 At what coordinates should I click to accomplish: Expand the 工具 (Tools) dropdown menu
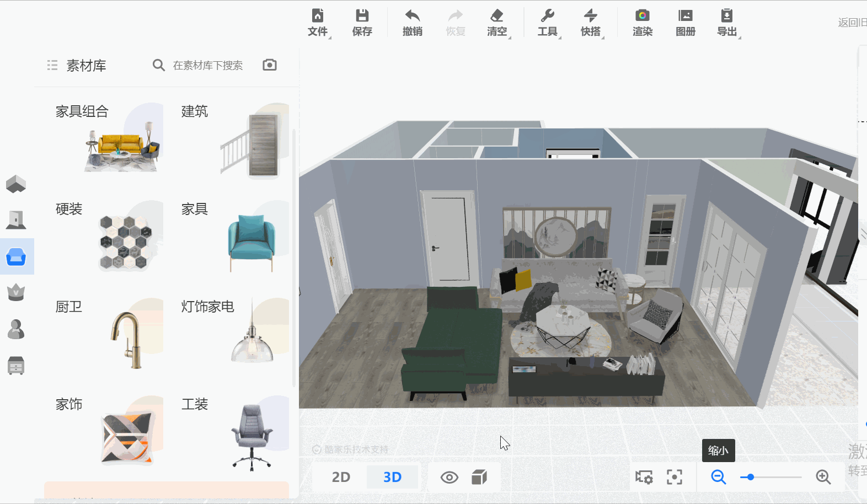coord(548,23)
